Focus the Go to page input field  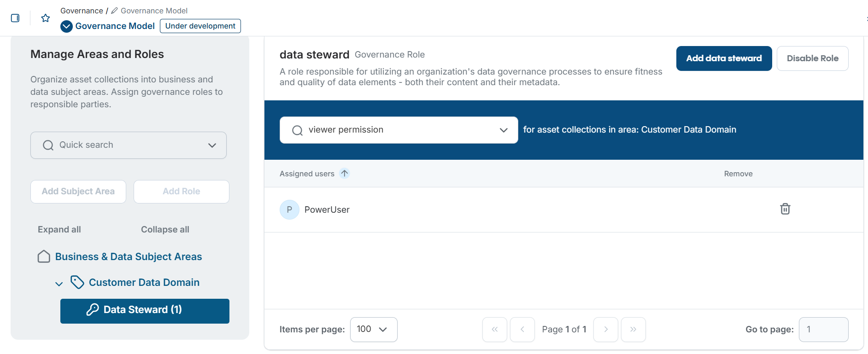(x=823, y=329)
